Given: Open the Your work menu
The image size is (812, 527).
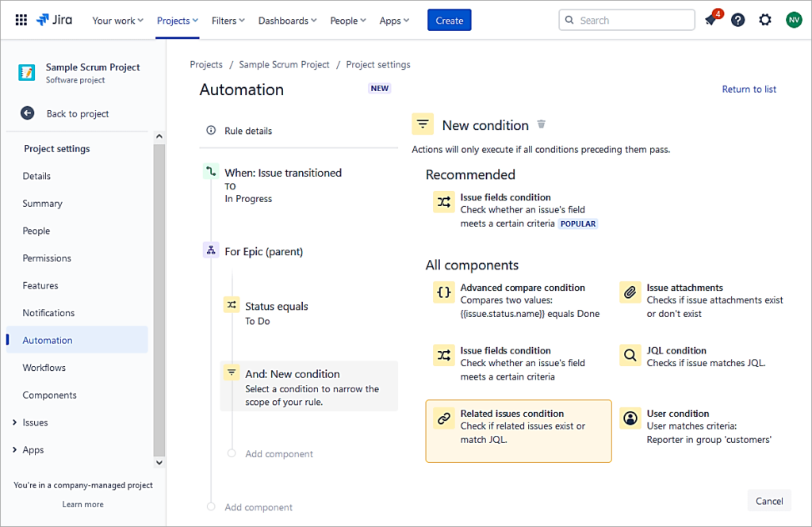Looking at the screenshot, I should click(x=117, y=21).
